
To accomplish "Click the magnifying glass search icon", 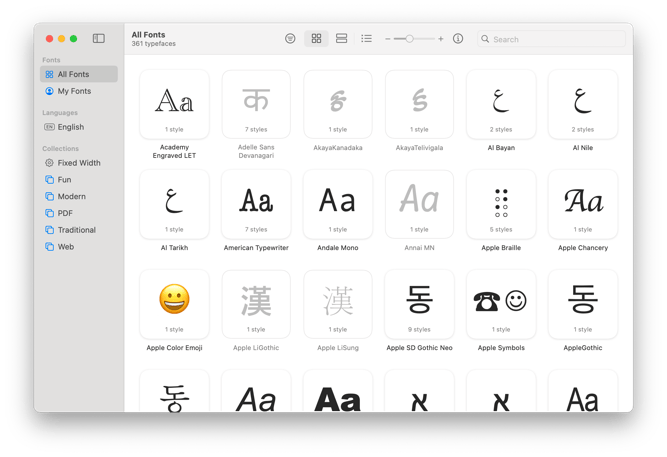I will pos(485,39).
